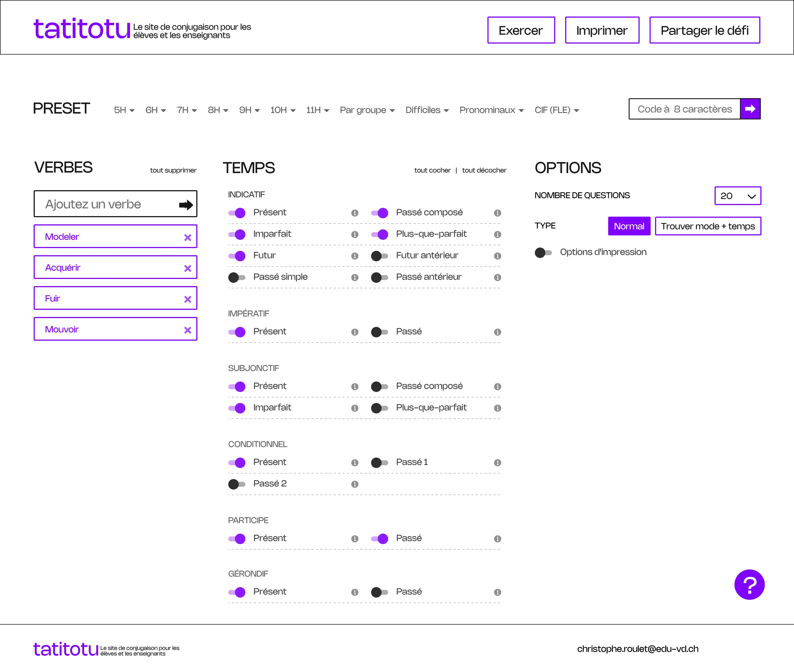Open the number of questions dropdown
Screen dimensions: 794x672
pyautogui.click(x=737, y=196)
